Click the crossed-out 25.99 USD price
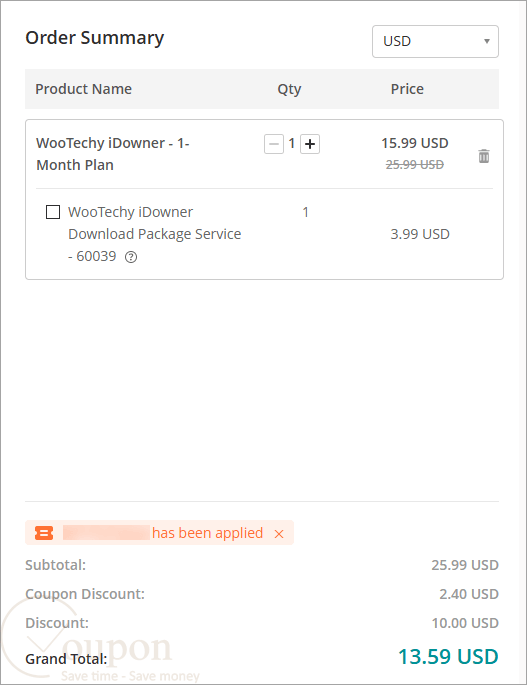The width and height of the screenshot is (527, 685). 415,165
